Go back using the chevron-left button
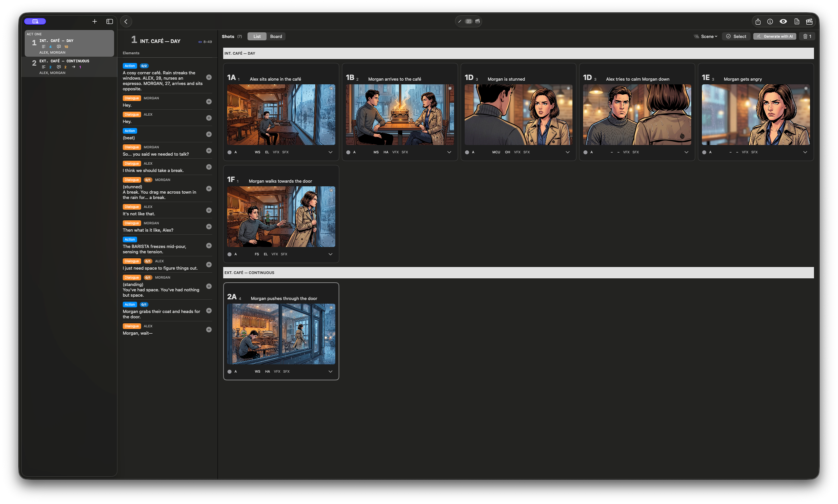Viewport: 838px width, 504px height. (126, 21)
